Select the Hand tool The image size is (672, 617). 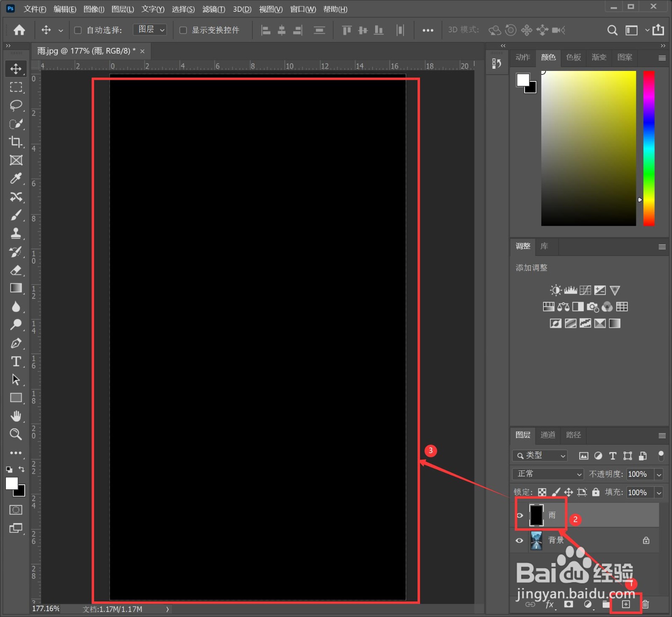[x=16, y=416]
